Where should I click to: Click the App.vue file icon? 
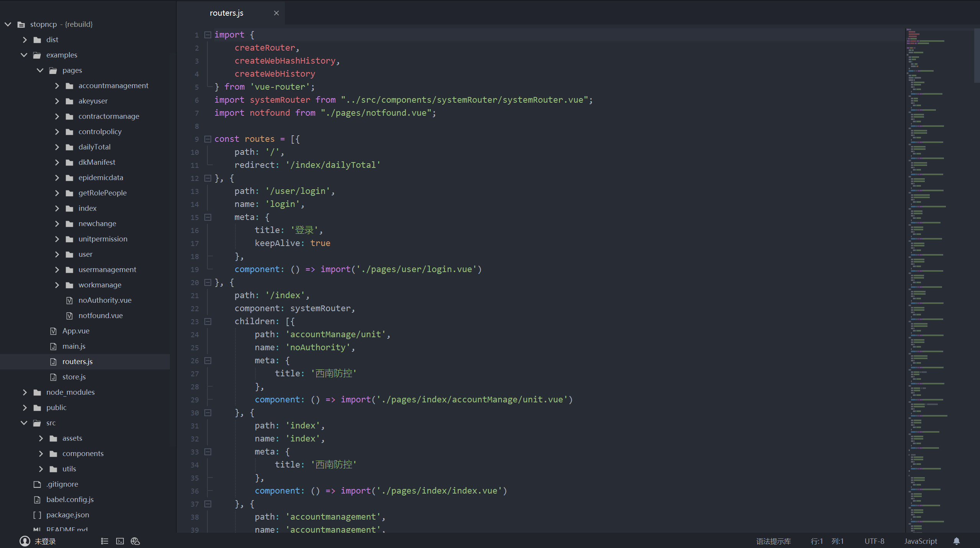53,331
